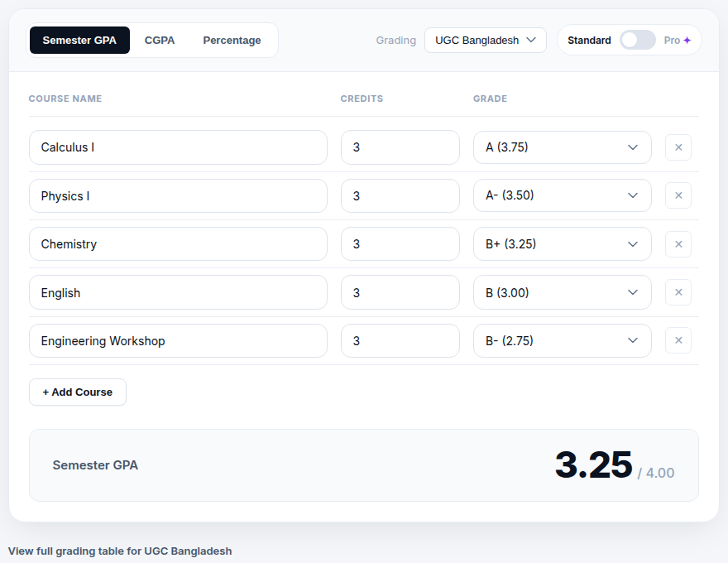The height and width of the screenshot is (563, 728).
Task: Click the CREDITS column header
Action: click(362, 99)
